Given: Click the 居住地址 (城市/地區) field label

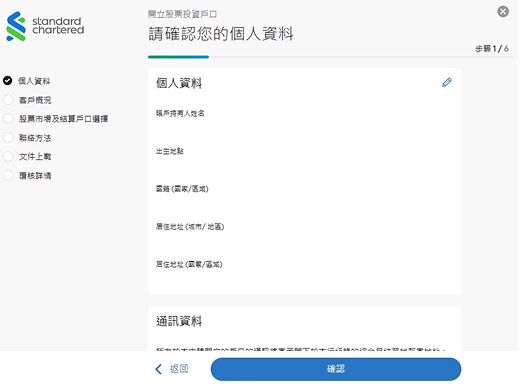Looking at the screenshot, I should (190, 227).
